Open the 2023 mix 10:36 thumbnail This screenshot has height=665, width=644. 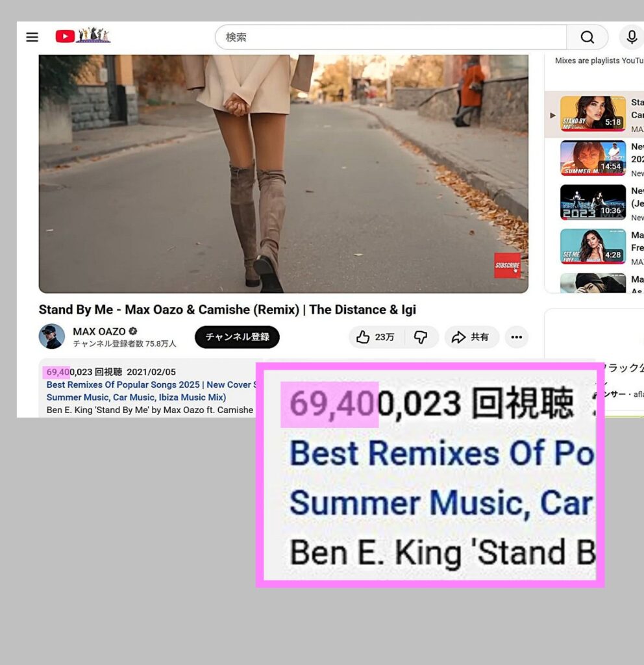coord(592,203)
